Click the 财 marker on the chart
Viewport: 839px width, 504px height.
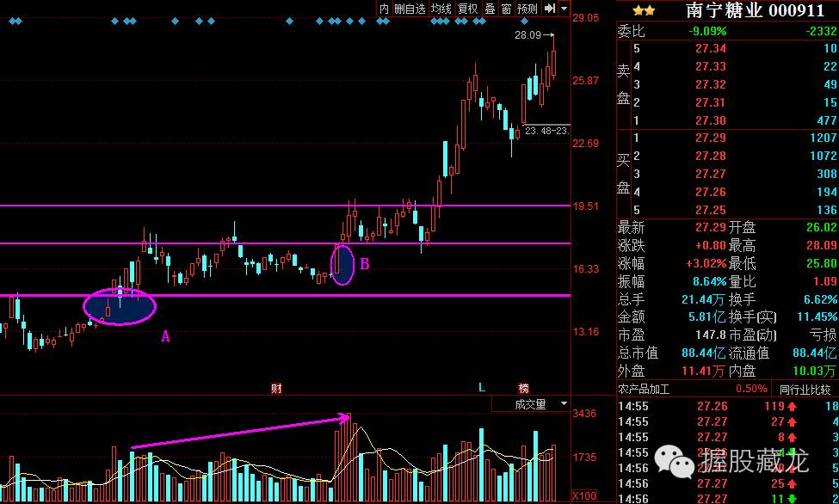(x=276, y=389)
